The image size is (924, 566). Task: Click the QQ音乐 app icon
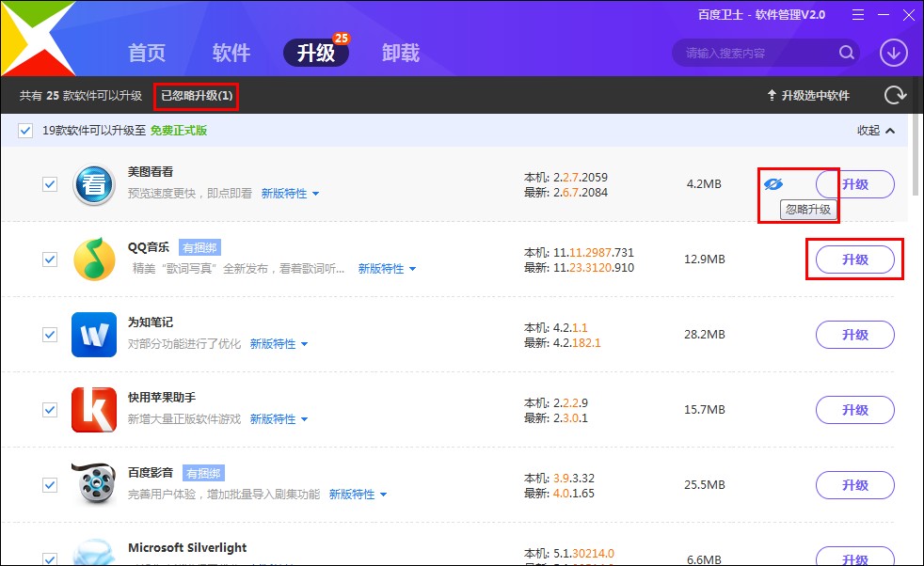(x=94, y=259)
